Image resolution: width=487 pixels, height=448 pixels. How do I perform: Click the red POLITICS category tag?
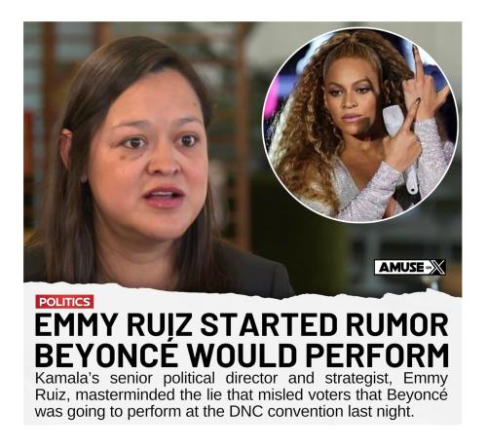click(64, 302)
